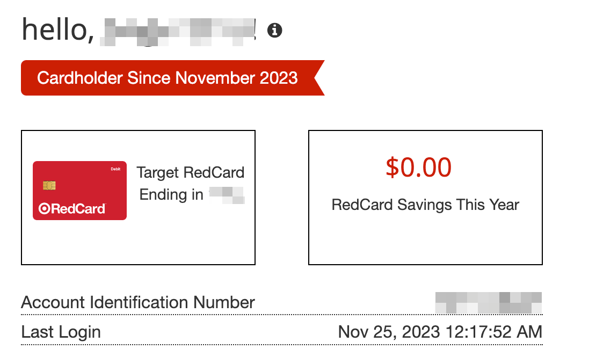
Task: Click the Ending in text
Action: [x=171, y=194]
